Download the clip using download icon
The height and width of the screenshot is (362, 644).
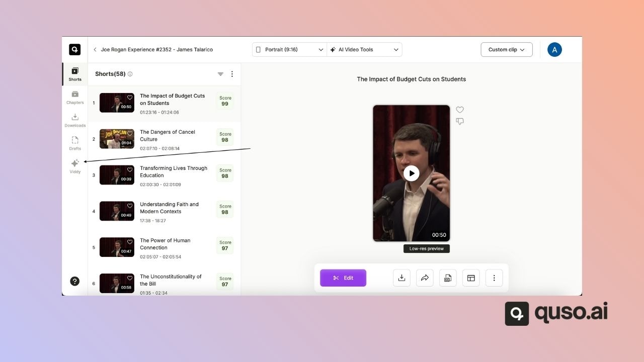click(x=401, y=278)
